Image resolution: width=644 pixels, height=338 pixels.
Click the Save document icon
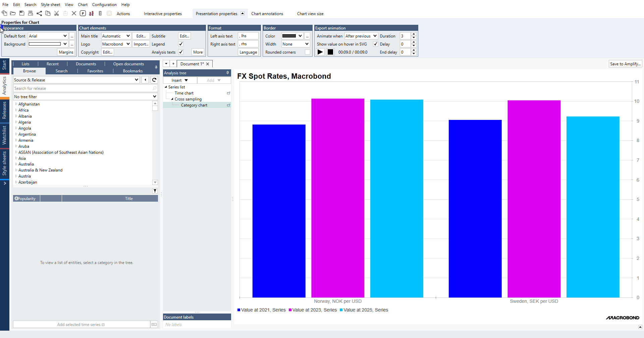[x=22, y=13]
